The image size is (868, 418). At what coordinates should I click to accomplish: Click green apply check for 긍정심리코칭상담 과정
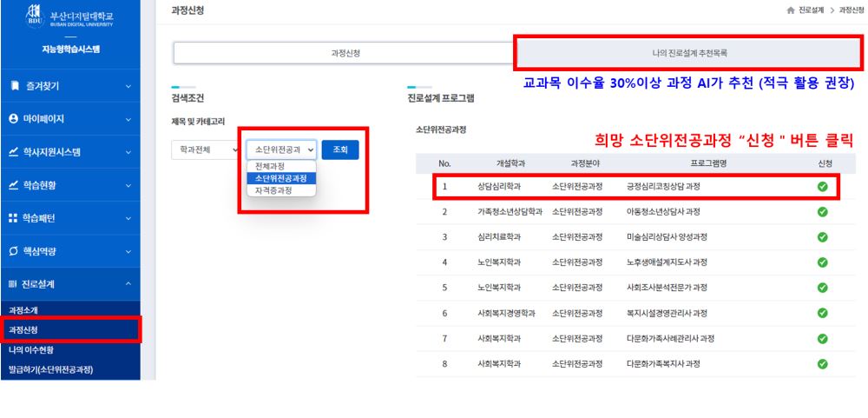point(822,187)
